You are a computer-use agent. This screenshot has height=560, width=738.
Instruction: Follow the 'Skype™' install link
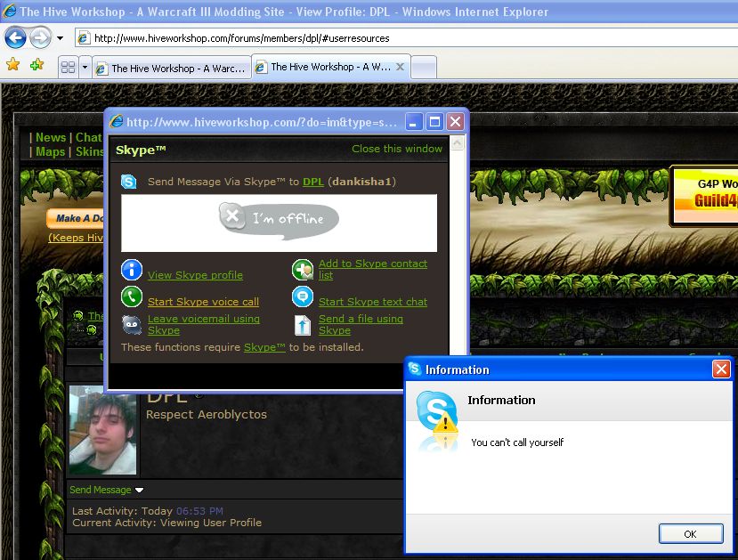tap(264, 347)
